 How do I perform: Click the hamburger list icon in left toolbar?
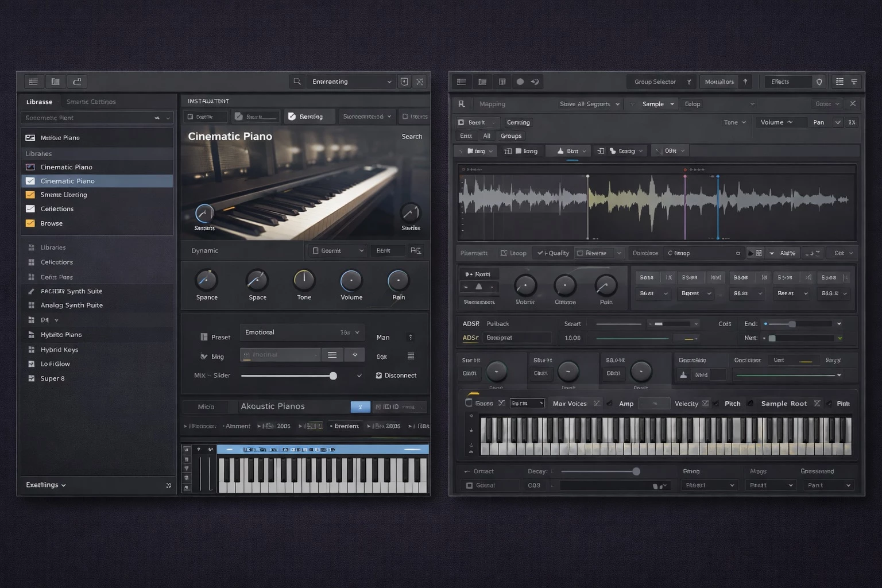(33, 82)
